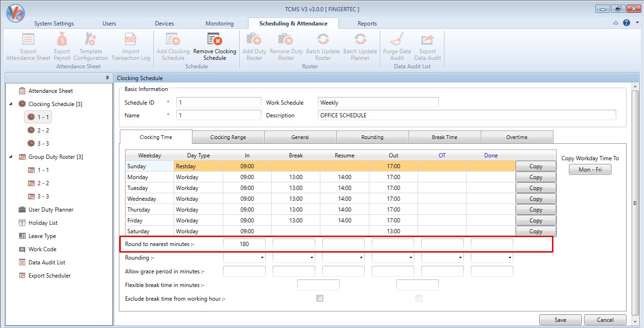This screenshot has width=644, height=328.
Task: Click Monday Break time cell 13:00
Action: 296,177
